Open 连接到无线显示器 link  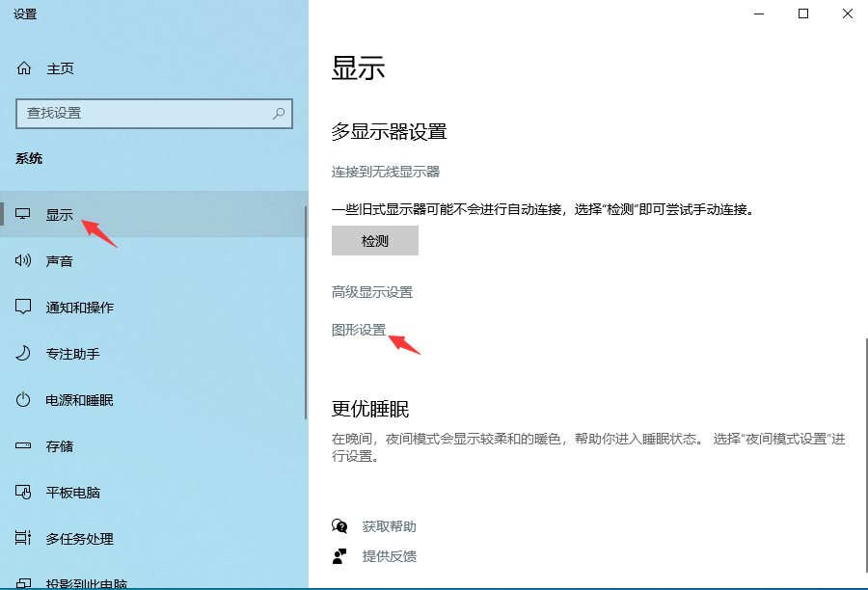[385, 173]
